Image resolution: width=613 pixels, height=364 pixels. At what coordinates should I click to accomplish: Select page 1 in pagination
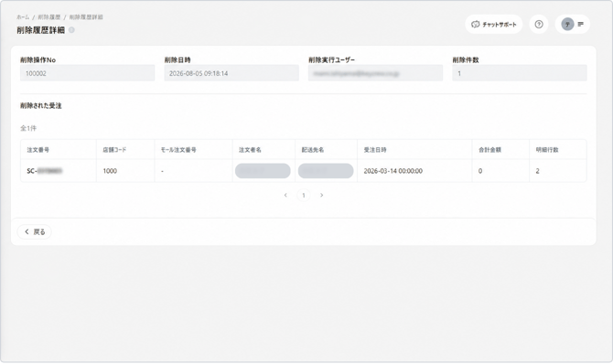click(304, 195)
